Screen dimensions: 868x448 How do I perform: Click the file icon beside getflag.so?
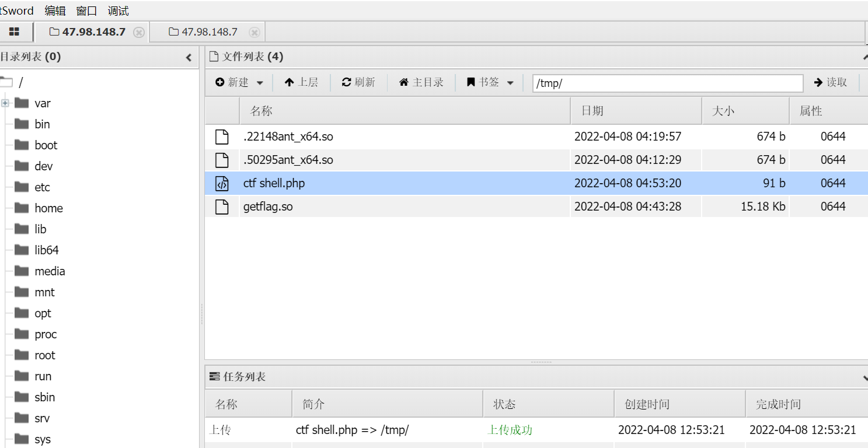point(222,206)
